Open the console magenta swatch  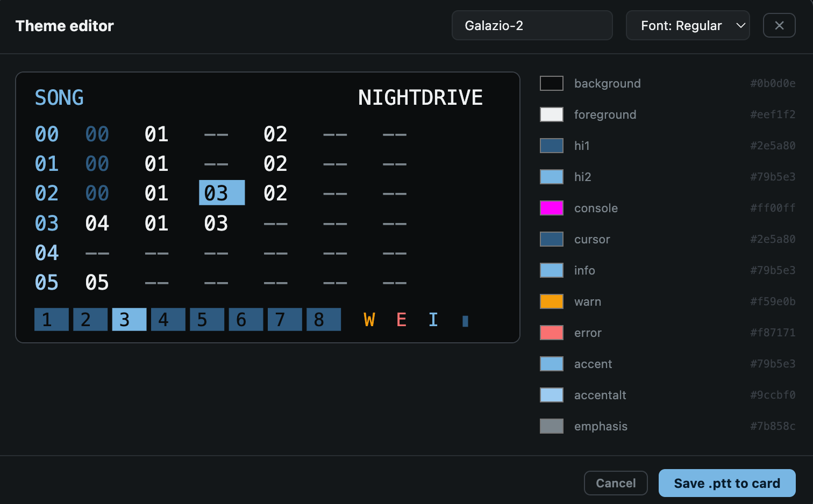point(552,208)
